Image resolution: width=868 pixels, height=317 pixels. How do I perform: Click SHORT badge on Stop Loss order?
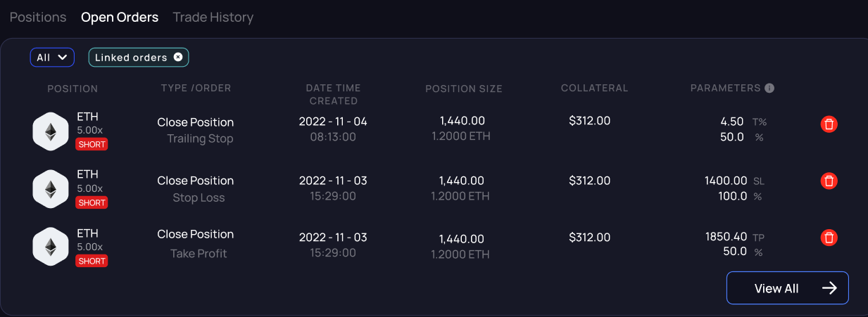92,202
